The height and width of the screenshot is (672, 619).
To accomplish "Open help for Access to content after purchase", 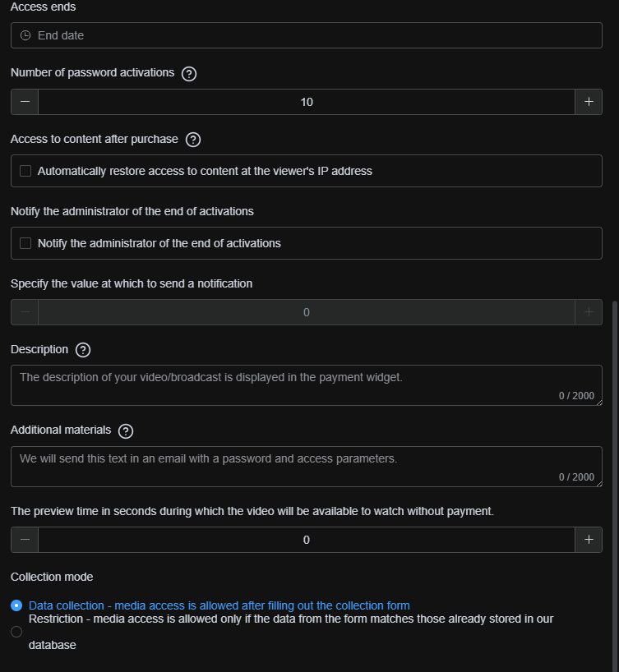I will [193, 140].
